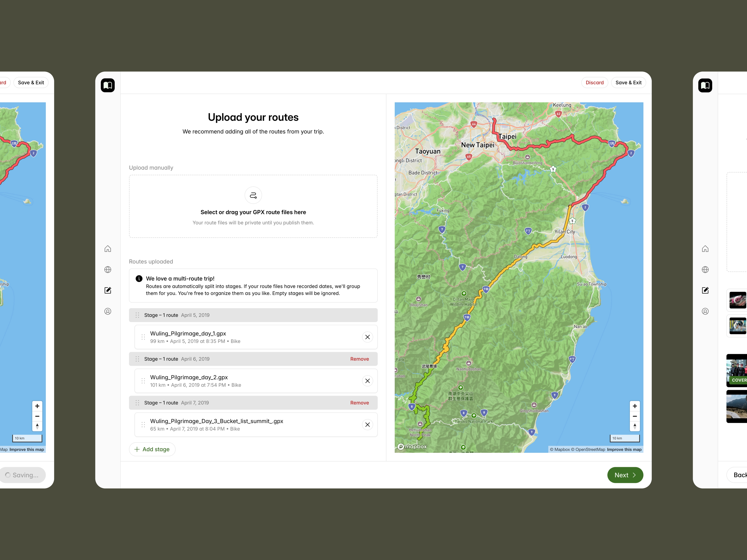Screen dimensions: 747x560
Task: Click the 'We love a multi-route trip!' notice title
Action: (180, 278)
